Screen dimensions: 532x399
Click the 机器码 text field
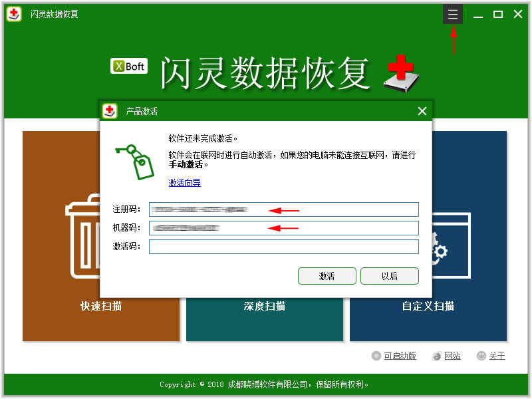[284, 228]
